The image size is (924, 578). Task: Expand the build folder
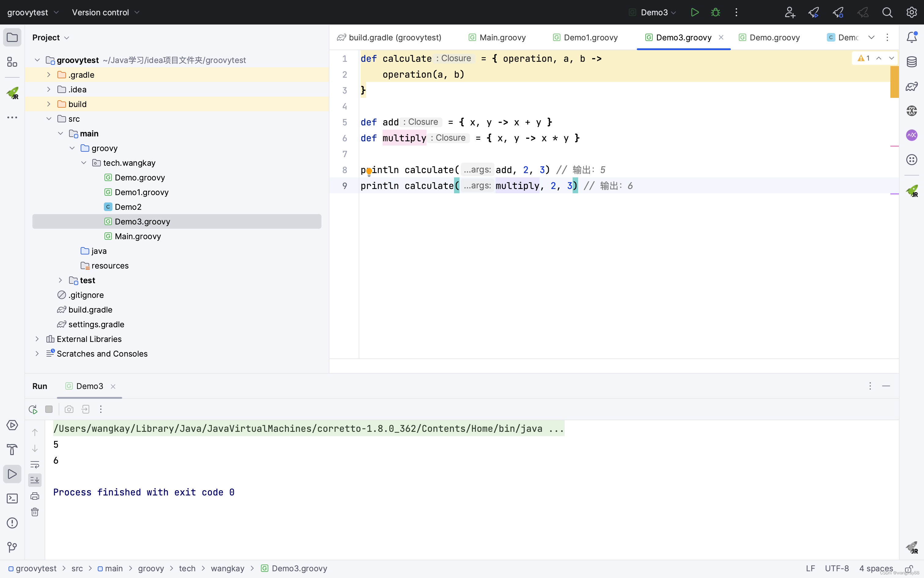click(x=49, y=104)
